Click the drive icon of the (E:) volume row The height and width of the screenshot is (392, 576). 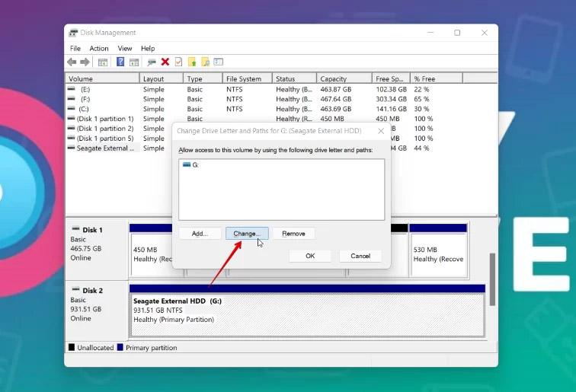(72, 89)
